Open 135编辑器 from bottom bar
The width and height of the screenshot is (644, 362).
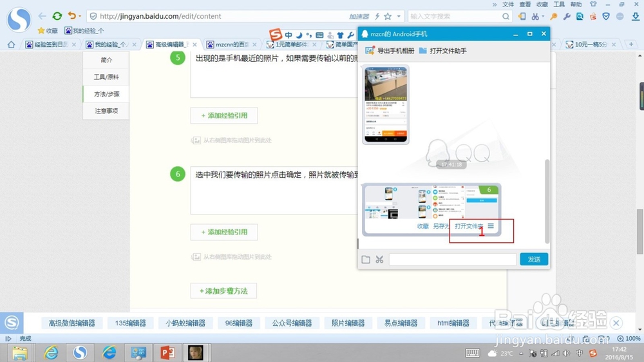click(131, 323)
